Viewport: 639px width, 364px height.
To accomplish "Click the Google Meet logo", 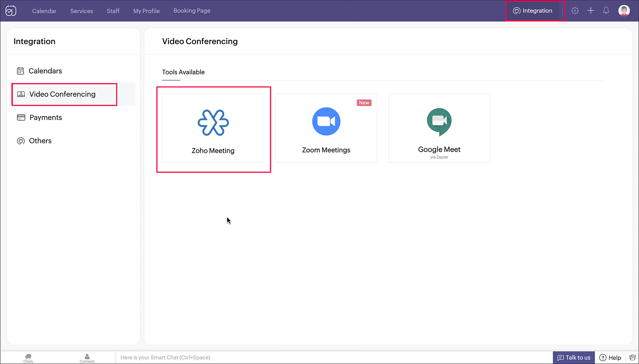I will 439,122.
